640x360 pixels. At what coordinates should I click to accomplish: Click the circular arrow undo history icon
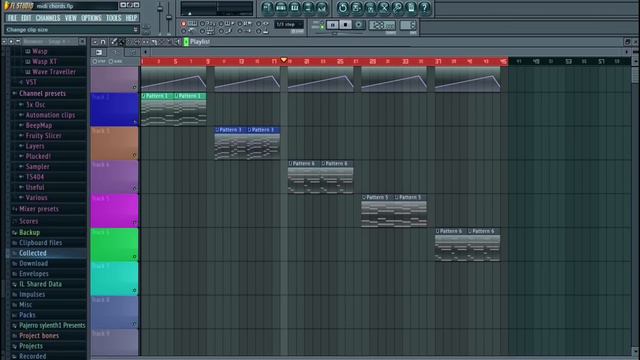[343, 7]
